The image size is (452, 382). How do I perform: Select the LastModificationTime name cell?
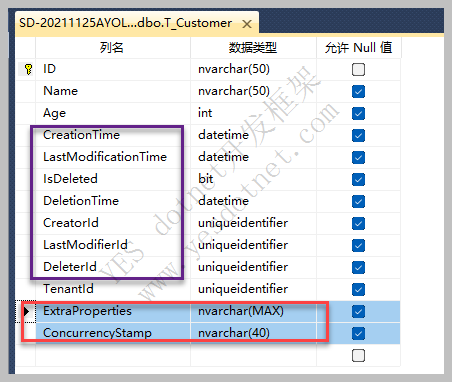tap(113, 157)
